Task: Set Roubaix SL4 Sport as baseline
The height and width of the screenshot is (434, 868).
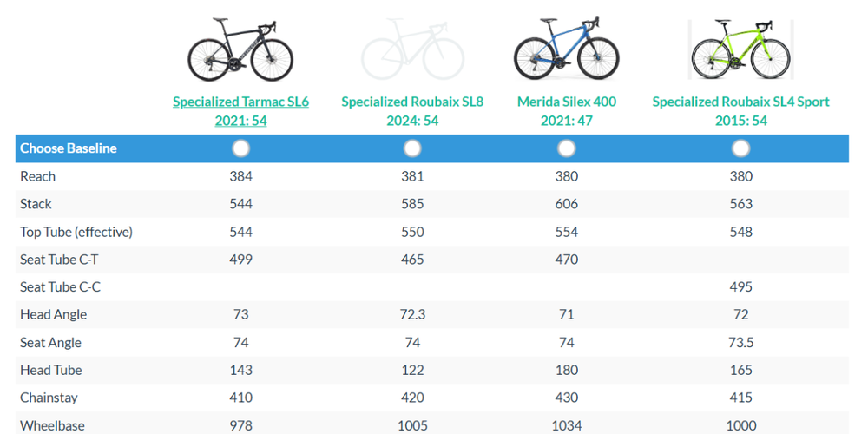Action: click(740, 148)
